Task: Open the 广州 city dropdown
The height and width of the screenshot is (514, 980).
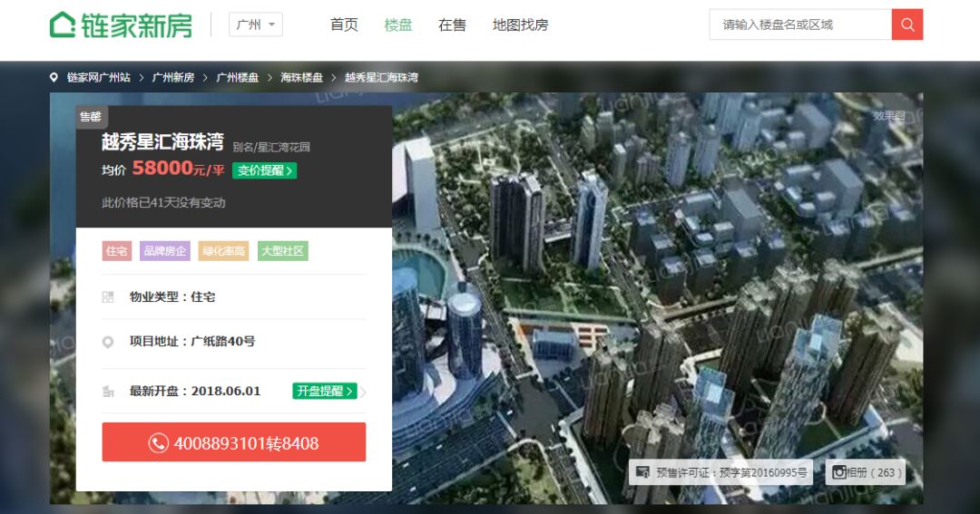Action: point(256,25)
